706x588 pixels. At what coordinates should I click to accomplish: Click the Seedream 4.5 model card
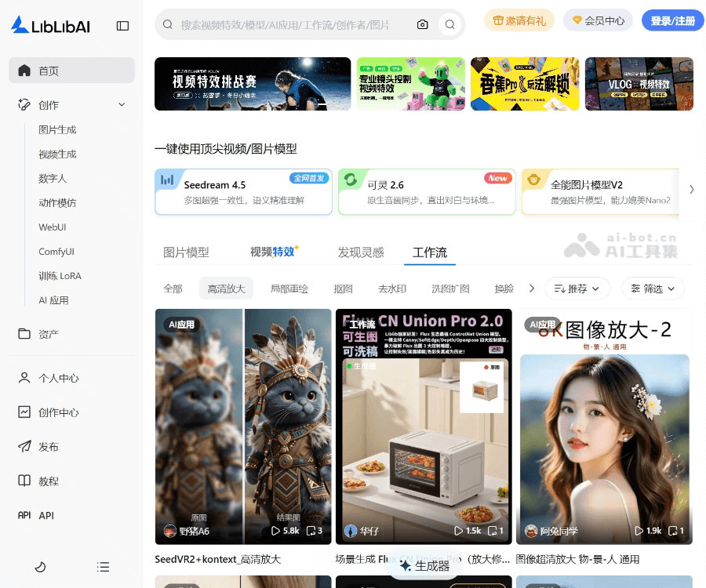(x=243, y=191)
